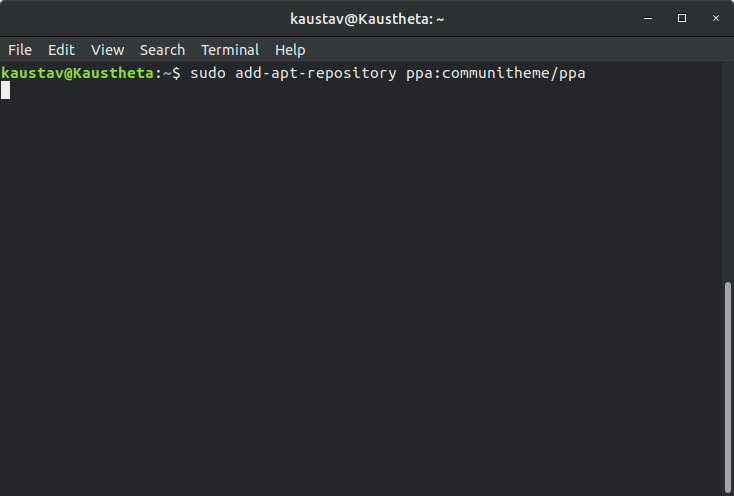Click the dollar sign in the prompt
The height and width of the screenshot is (496, 734).
click(176, 73)
